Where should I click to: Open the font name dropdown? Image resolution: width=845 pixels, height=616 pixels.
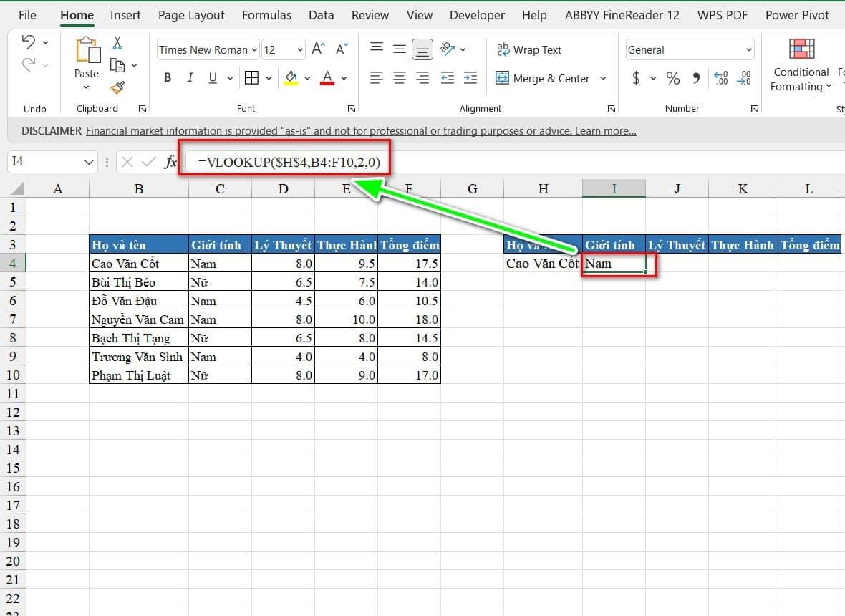[253, 50]
